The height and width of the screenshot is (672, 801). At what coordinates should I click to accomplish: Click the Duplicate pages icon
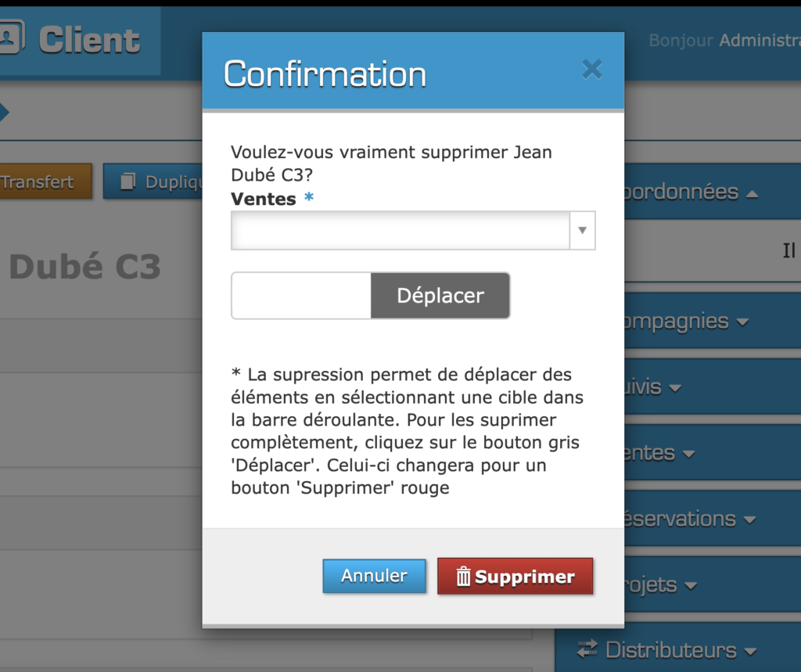pyautogui.click(x=128, y=181)
